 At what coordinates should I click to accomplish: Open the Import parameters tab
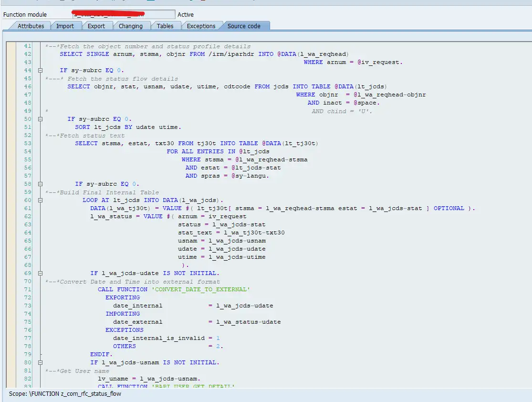tap(65, 26)
